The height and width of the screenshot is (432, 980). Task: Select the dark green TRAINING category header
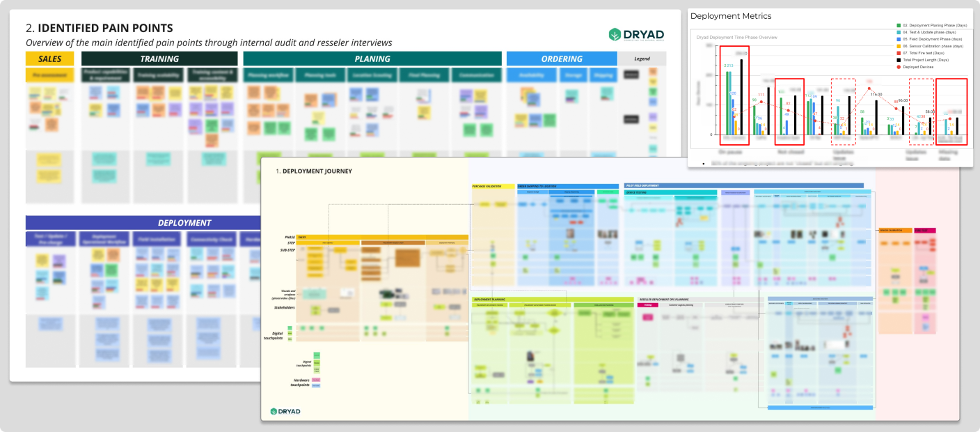(x=159, y=59)
